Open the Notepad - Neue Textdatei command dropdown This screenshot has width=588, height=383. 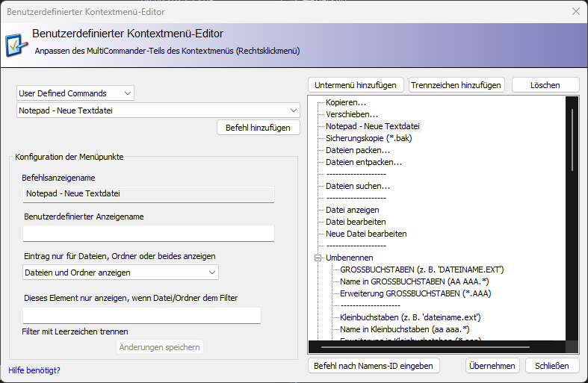click(158, 111)
